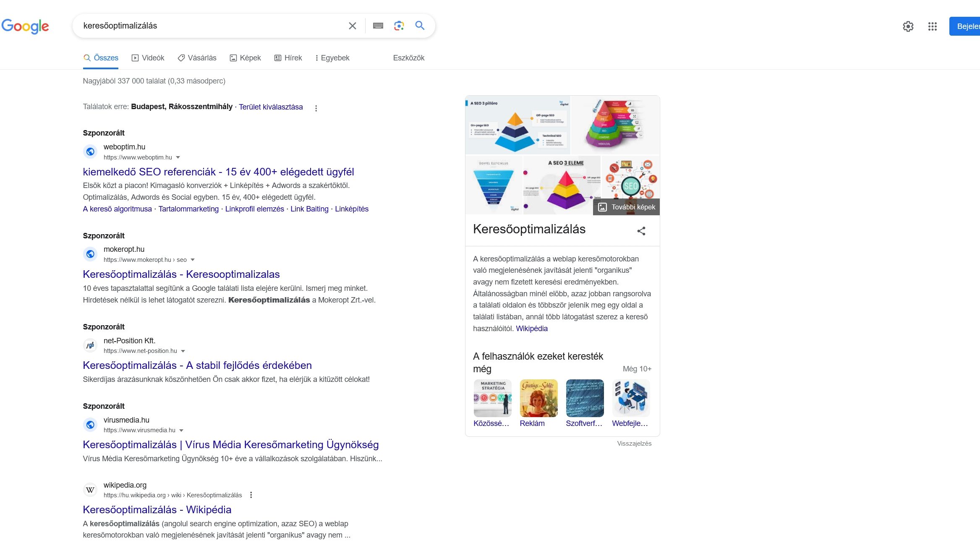
Task: Follow the Wikipédia link in the knowledge panel
Action: pyautogui.click(x=531, y=329)
